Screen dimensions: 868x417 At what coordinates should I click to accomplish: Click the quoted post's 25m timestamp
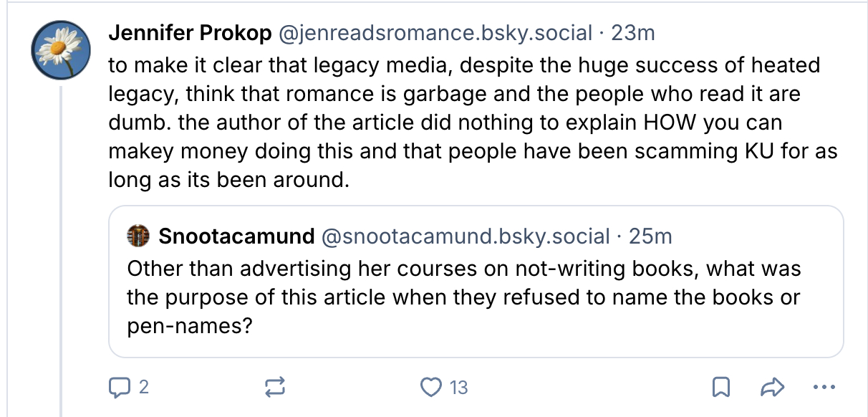(650, 236)
